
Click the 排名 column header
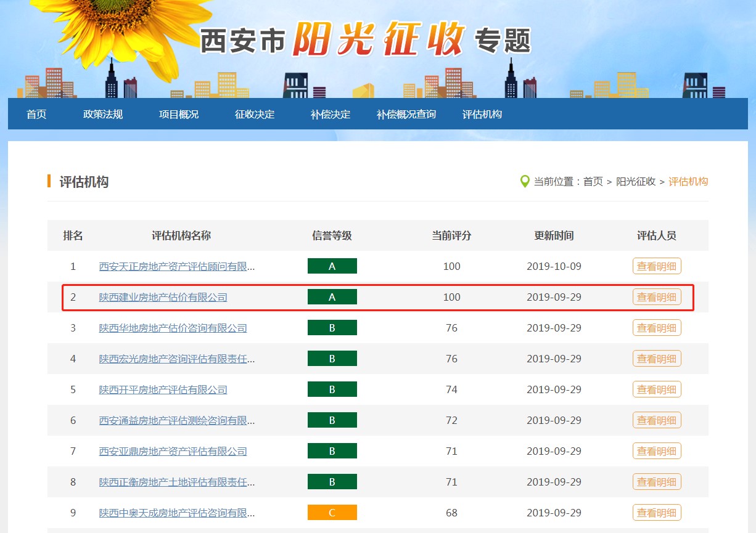pos(73,235)
